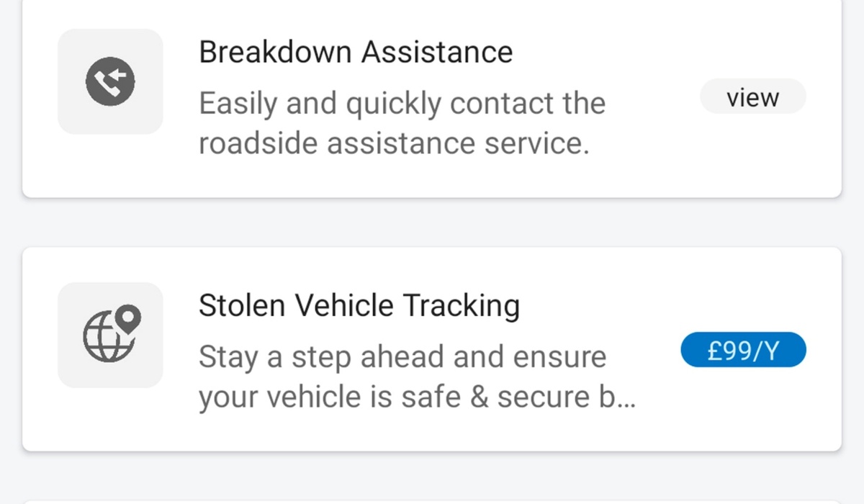Click 'your vehicle is safe & secure' text line
Screen dimensions: 864x504
coord(396,397)
